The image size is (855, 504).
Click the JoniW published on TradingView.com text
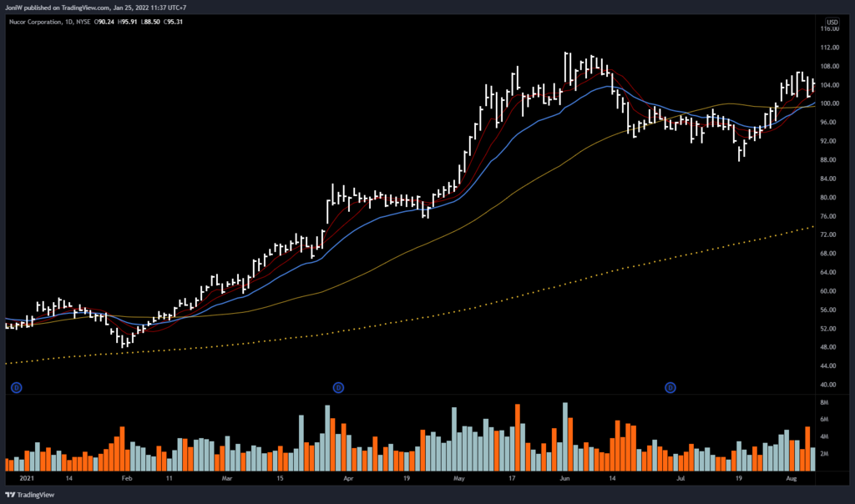[x=58, y=8]
